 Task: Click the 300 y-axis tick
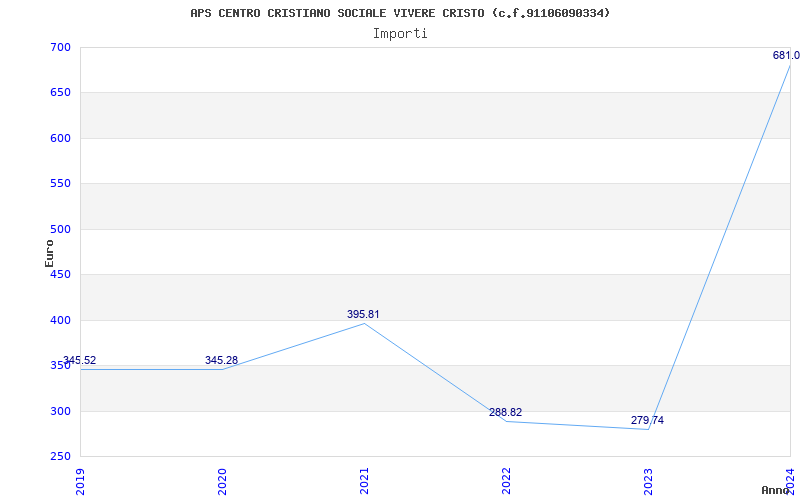pos(60,412)
